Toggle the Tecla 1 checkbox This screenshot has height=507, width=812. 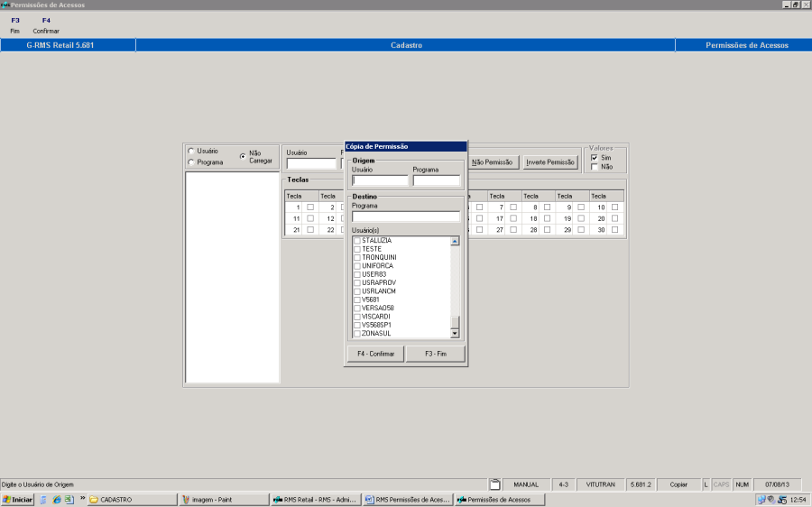(x=310, y=207)
